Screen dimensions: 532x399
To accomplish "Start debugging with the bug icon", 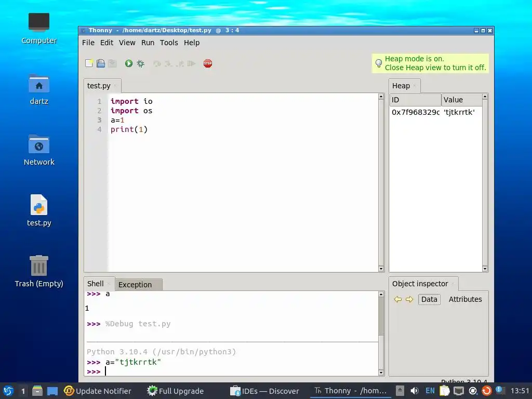I will [x=140, y=63].
